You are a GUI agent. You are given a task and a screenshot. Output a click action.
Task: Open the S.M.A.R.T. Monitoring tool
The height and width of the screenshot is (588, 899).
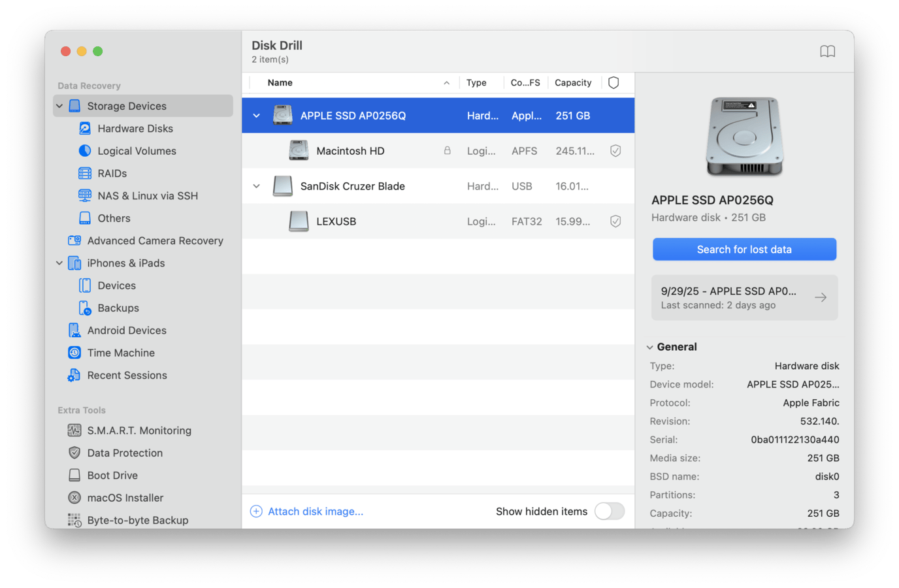click(x=139, y=431)
